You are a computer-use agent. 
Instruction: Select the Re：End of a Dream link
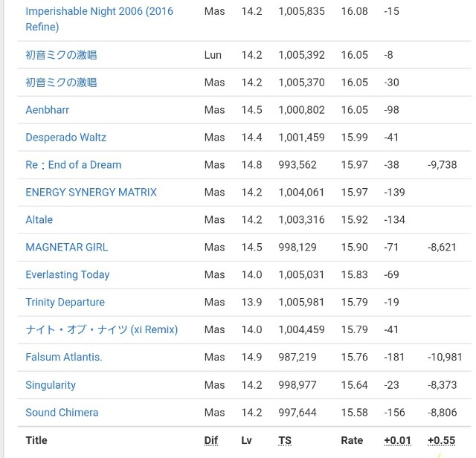73,165
